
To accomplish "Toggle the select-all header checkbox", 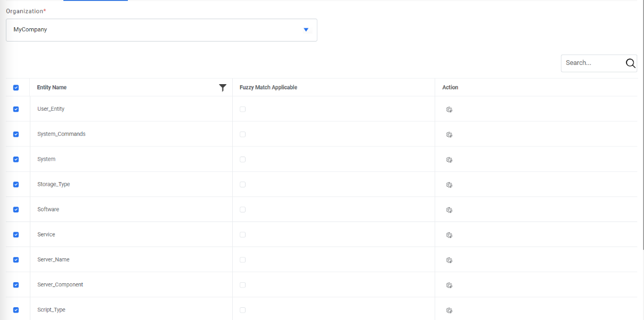I will point(16,88).
